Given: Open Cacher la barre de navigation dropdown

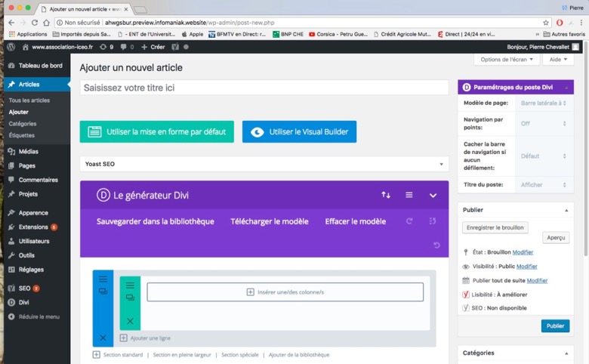Looking at the screenshot, I should [x=543, y=156].
